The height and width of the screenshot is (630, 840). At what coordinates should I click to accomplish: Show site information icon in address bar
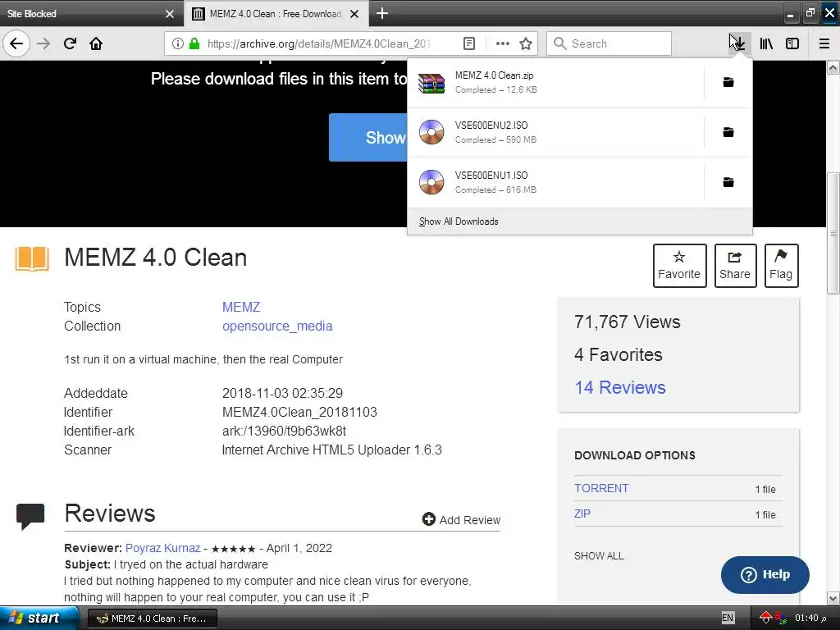(x=178, y=43)
